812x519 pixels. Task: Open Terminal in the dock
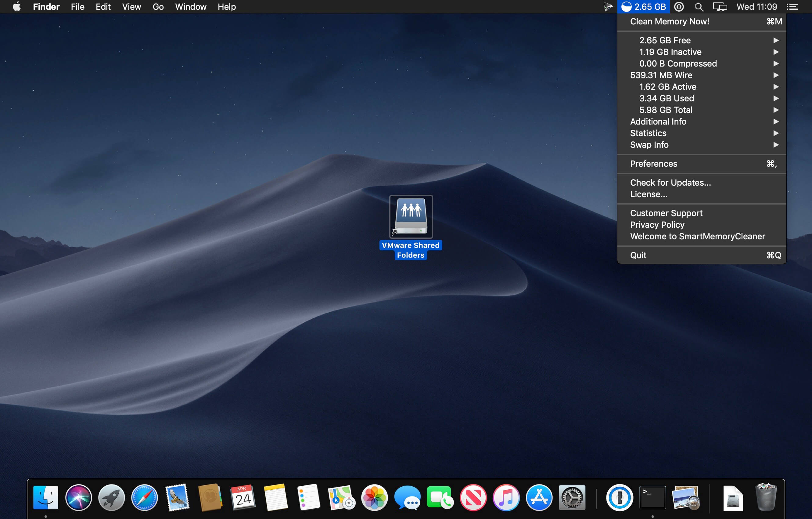point(652,497)
